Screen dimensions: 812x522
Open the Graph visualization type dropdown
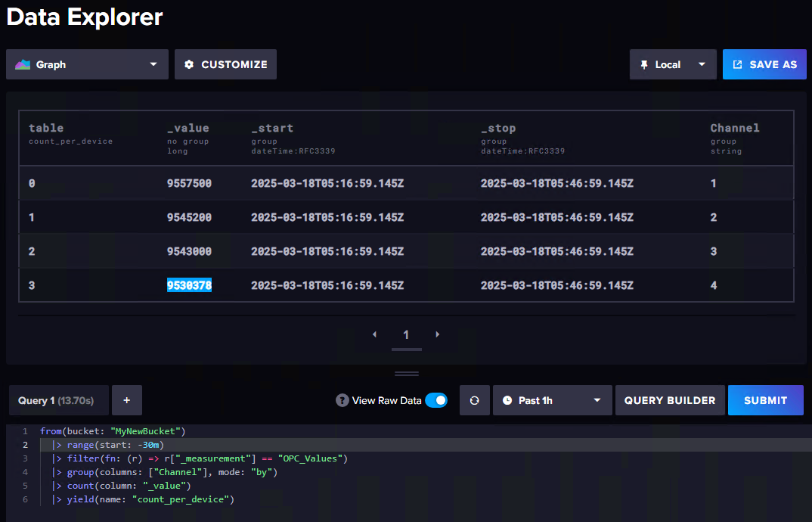87,64
